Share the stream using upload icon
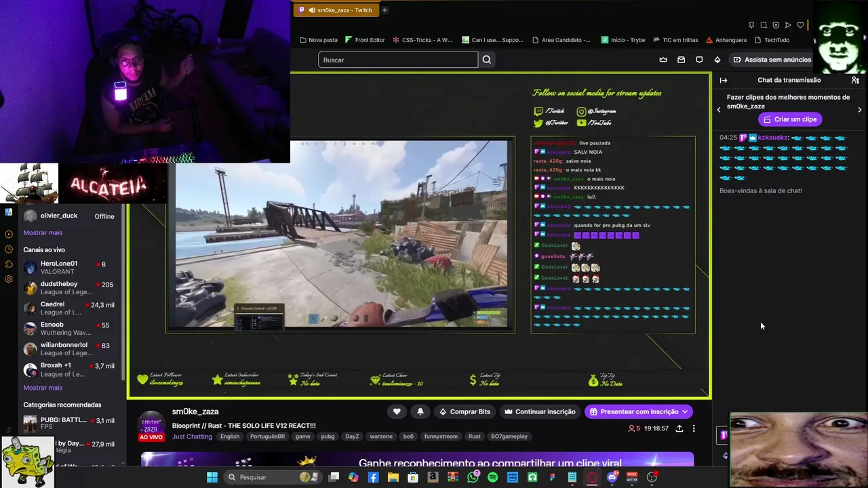The image size is (868, 488). click(679, 428)
